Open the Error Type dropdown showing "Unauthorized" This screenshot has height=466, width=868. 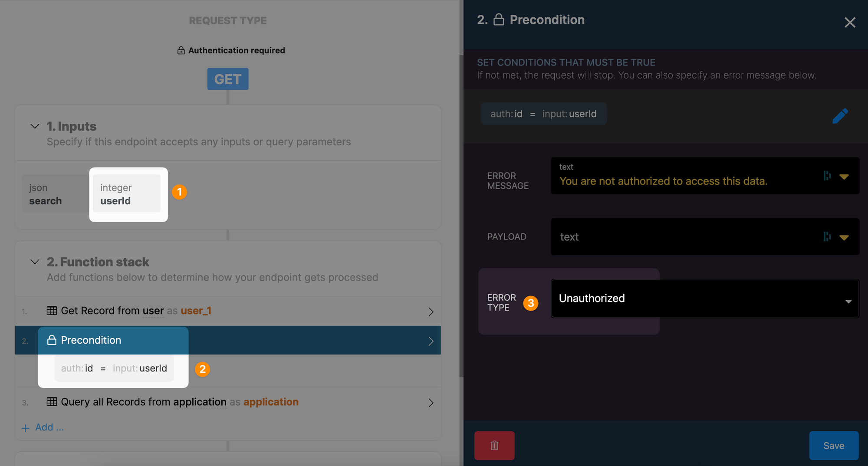pos(704,299)
